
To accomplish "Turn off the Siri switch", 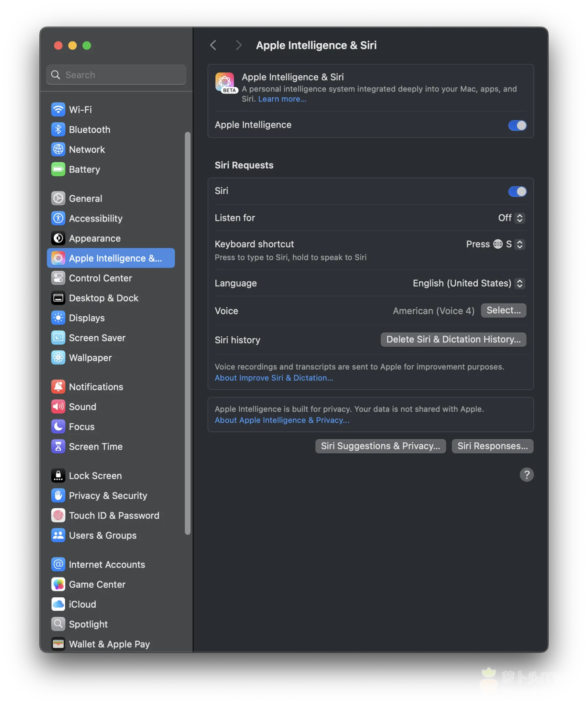I will [x=517, y=191].
